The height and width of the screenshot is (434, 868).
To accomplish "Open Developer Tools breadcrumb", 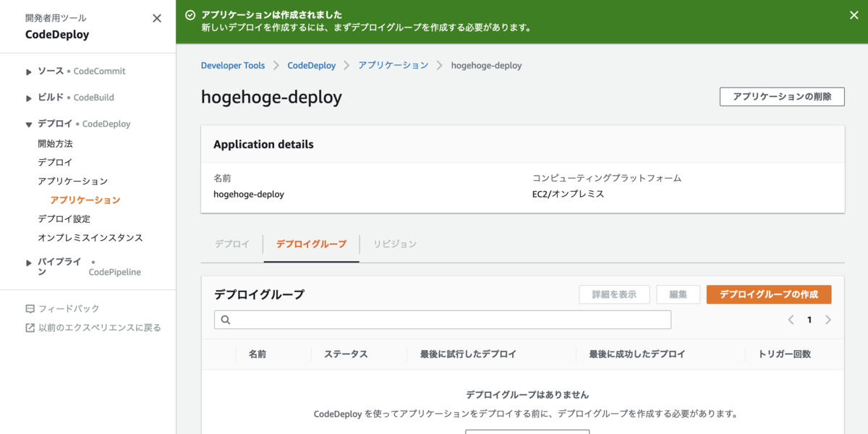I will 233,65.
